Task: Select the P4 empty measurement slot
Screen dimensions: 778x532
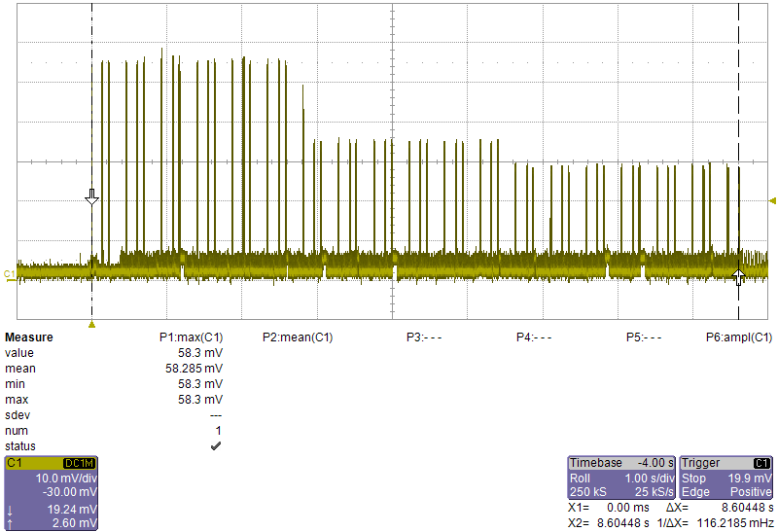Action: point(534,337)
